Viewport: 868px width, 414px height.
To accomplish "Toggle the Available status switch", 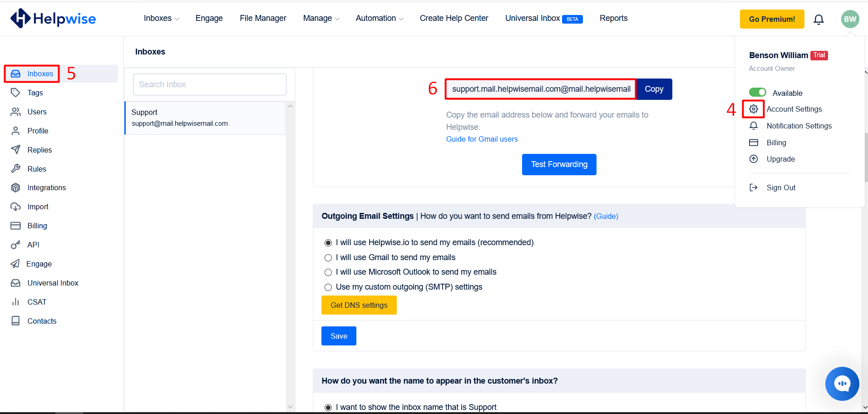I will [757, 93].
